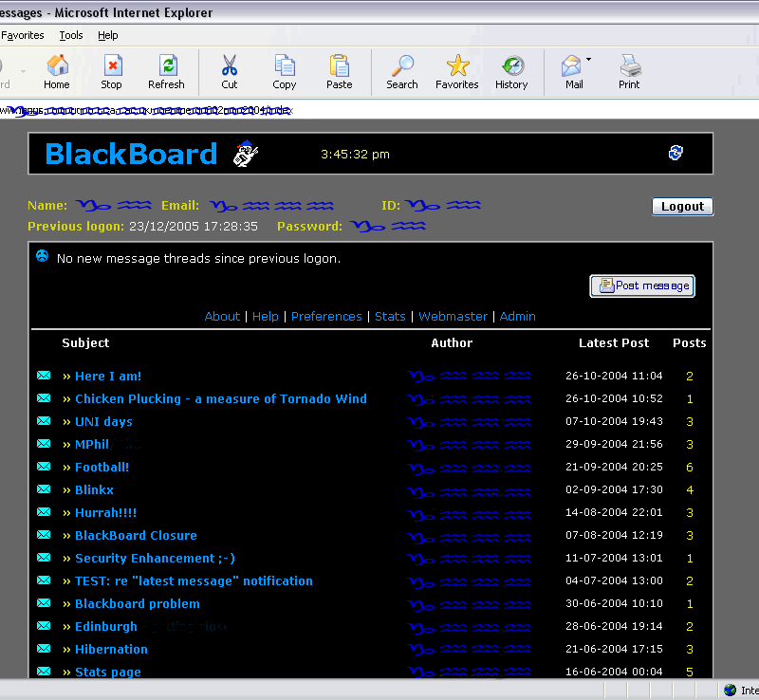This screenshot has height=700, width=759.
Task: Click the latest post date 26-10-2004 11:04
Action: click(x=614, y=376)
